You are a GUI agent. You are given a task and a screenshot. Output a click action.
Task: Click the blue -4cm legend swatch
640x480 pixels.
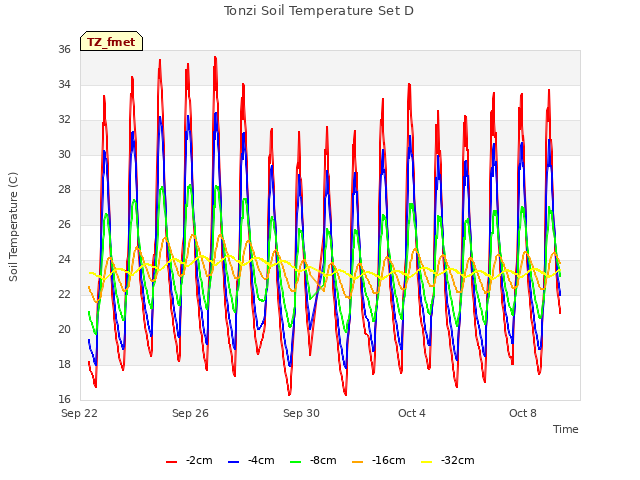233,461
